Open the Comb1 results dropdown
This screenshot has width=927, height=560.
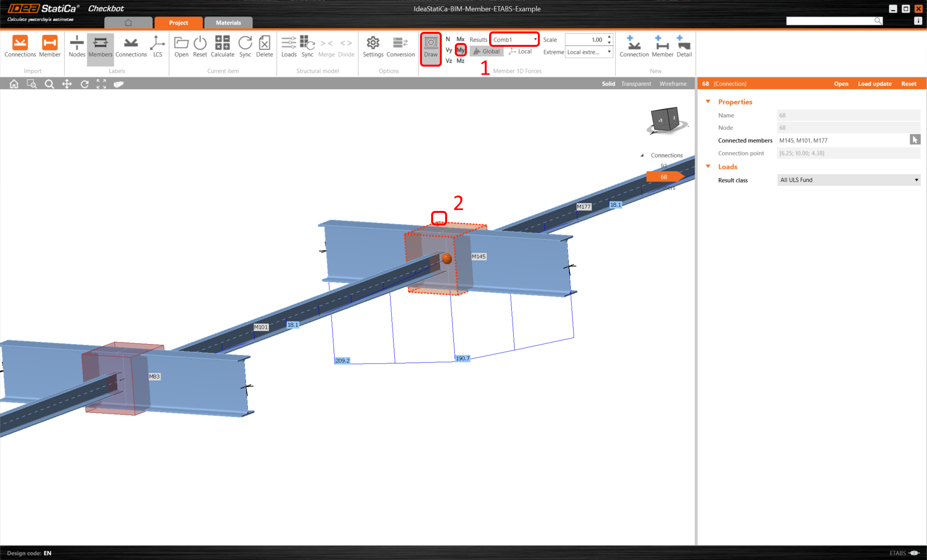click(514, 39)
